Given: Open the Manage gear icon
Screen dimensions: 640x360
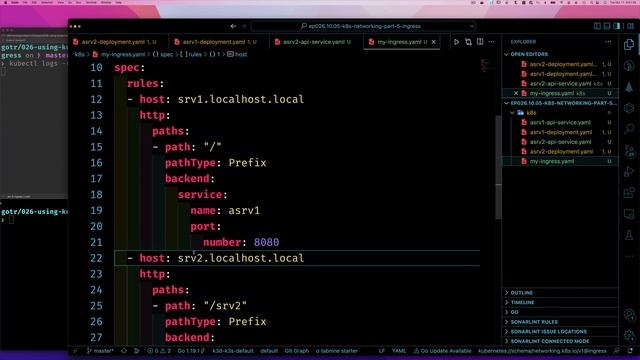Looking at the screenshot, I should pos(629,336).
